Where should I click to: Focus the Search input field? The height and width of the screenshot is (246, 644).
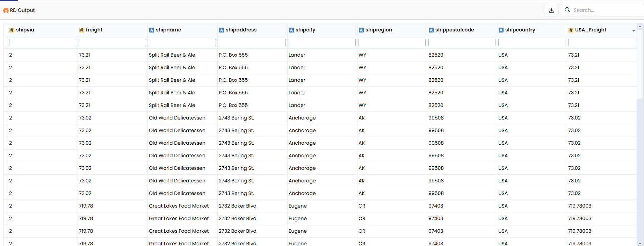pyautogui.click(x=607, y=10)
